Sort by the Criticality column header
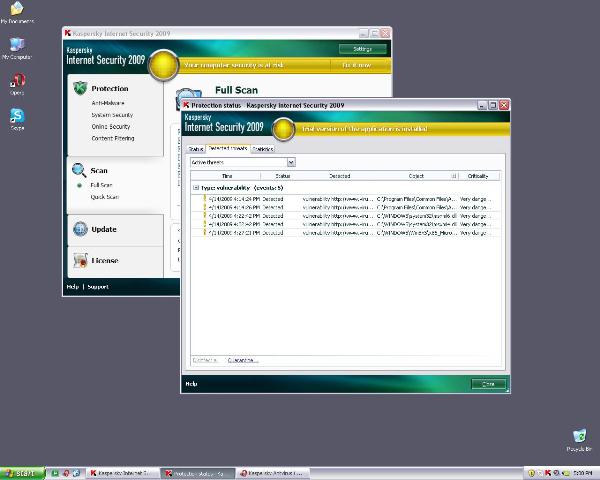600x480 pixels. pos(478,176)
